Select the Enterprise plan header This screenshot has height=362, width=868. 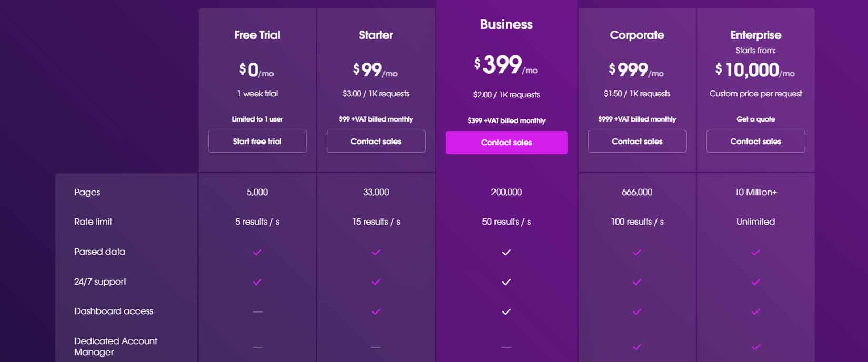tap(755, 35)
